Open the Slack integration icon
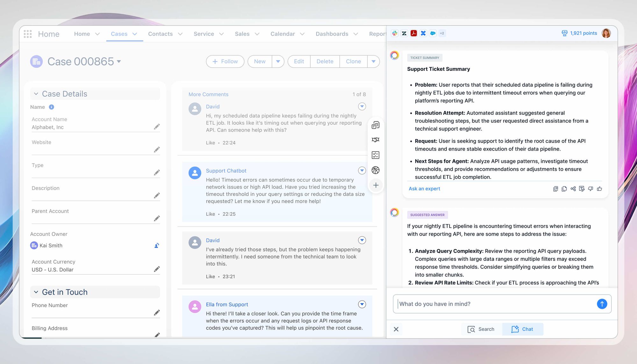The height and width of the screenshot is (364, 637). [395, 33]
